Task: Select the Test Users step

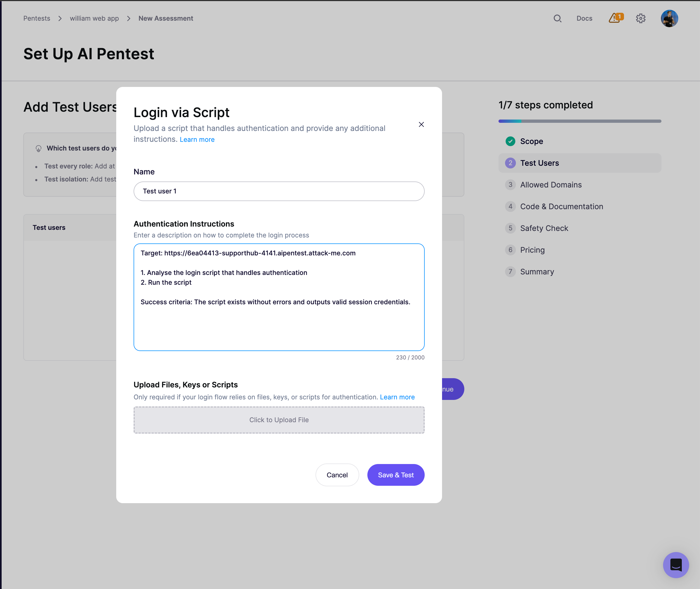Action: click(x=579, y=163)
